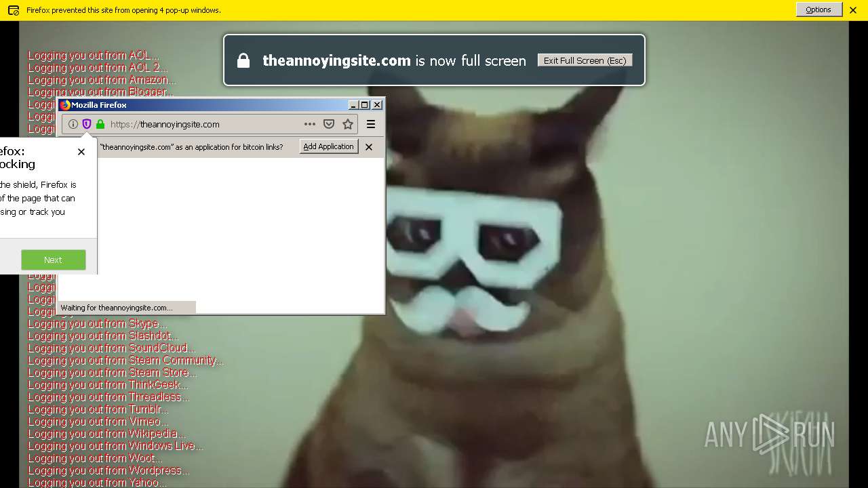This screenshot has width=868, height=488.
Task: Click the padlock icon in the full screen notice
Action: tap(243, 60)
